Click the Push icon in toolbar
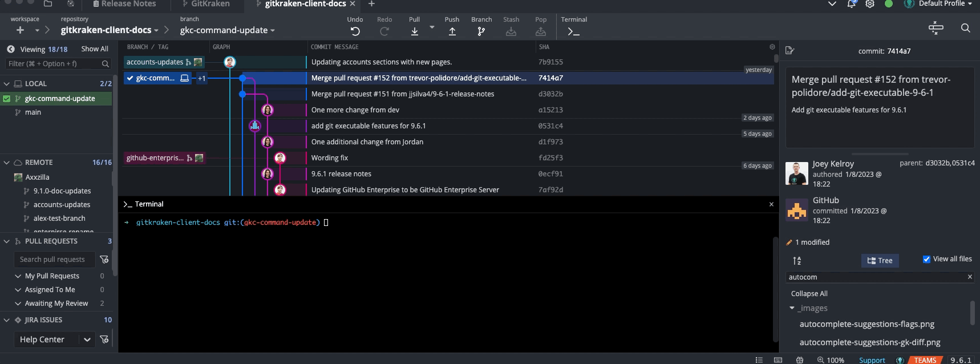The image size is (980, 364). [x=452, y=31]
